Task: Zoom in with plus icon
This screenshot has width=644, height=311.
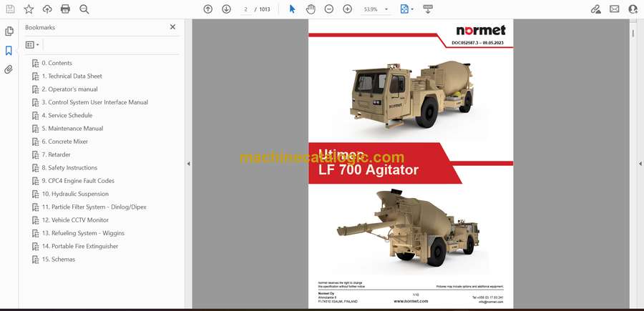Action: coord(348,9)
